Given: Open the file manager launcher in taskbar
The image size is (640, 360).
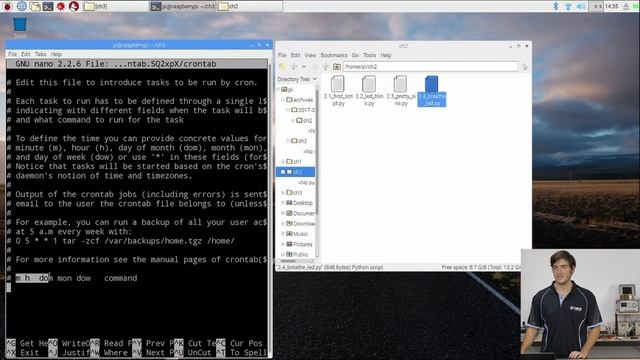Looking at the screenshot, I should coord(35,6).
